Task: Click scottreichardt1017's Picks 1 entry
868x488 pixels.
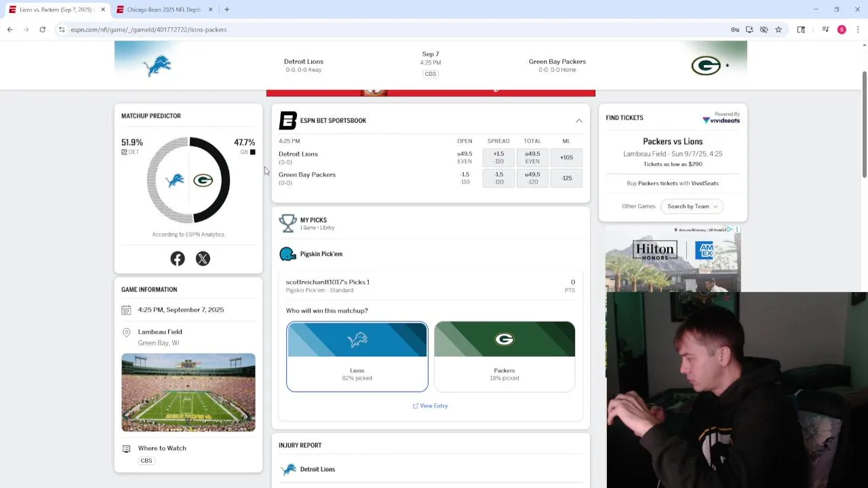Action: pyautogui.click(x=328, y=282)
